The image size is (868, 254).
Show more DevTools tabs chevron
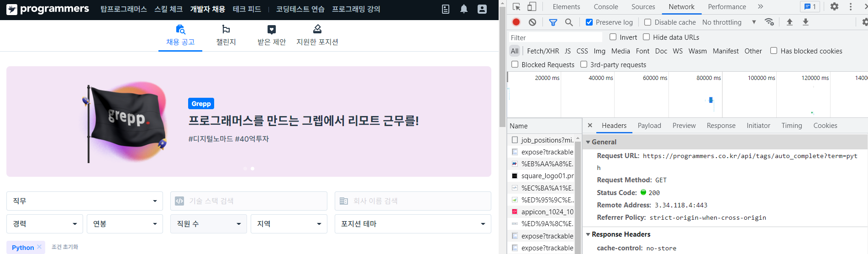(x=760, y=7)
